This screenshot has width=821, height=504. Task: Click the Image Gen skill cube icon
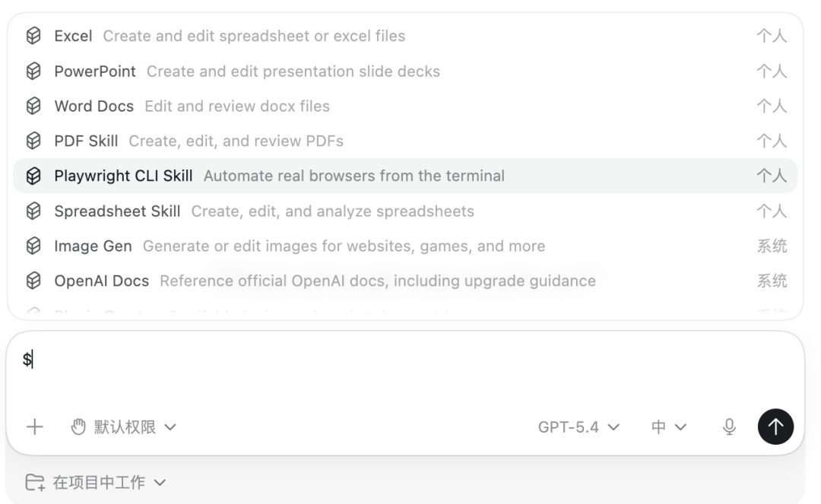click(x=33, y=246)
